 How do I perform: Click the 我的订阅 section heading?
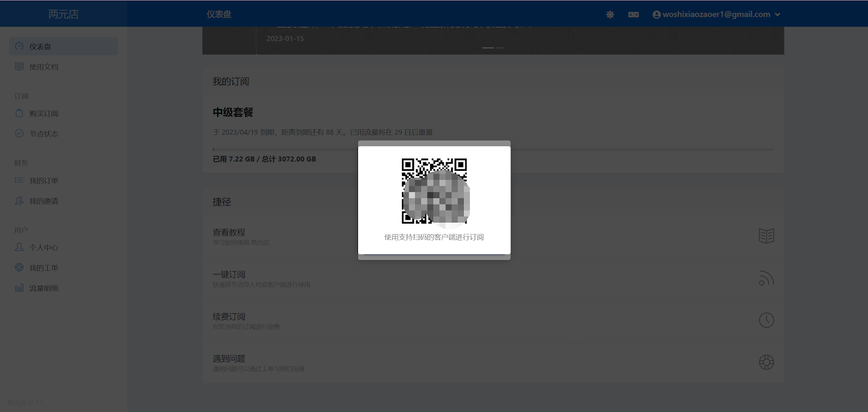231,81
